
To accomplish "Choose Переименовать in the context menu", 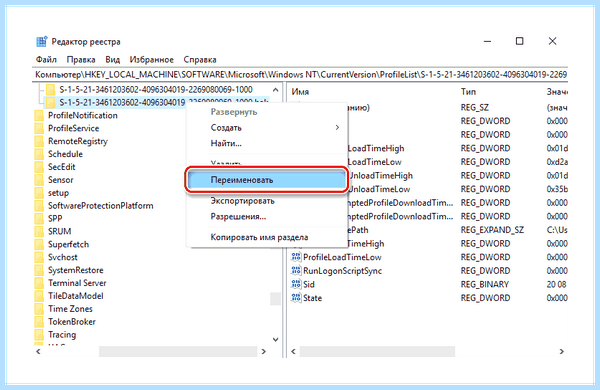I will 267,179.
